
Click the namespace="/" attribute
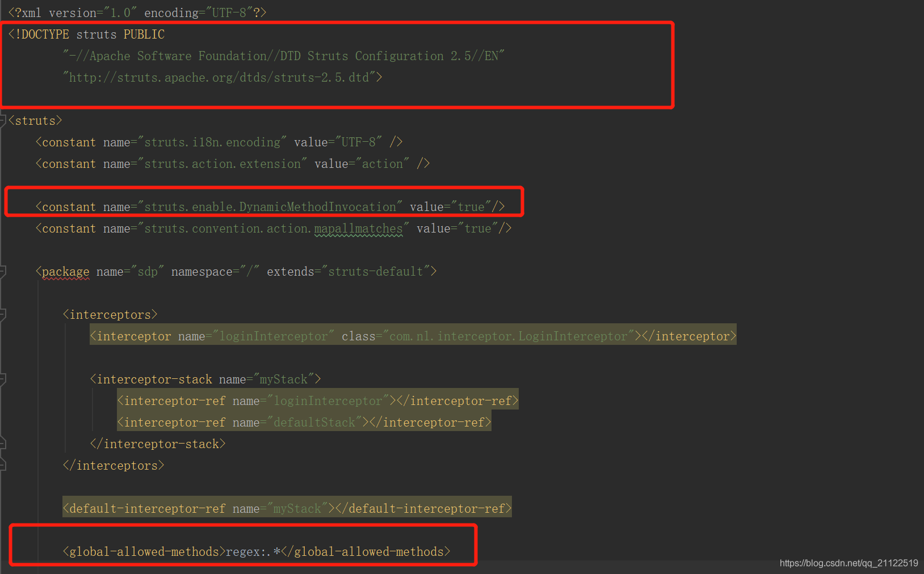pos(215,271)
